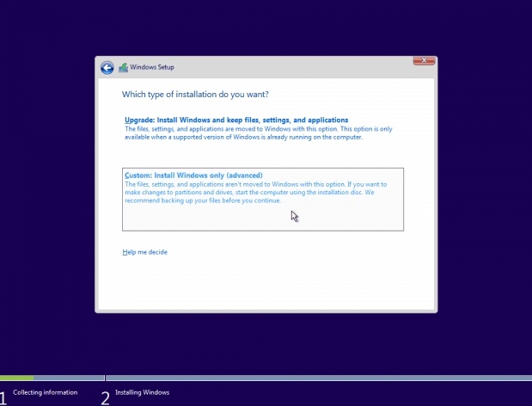
Task: Click empty space inside Custom option box
Action: (344, 218)
